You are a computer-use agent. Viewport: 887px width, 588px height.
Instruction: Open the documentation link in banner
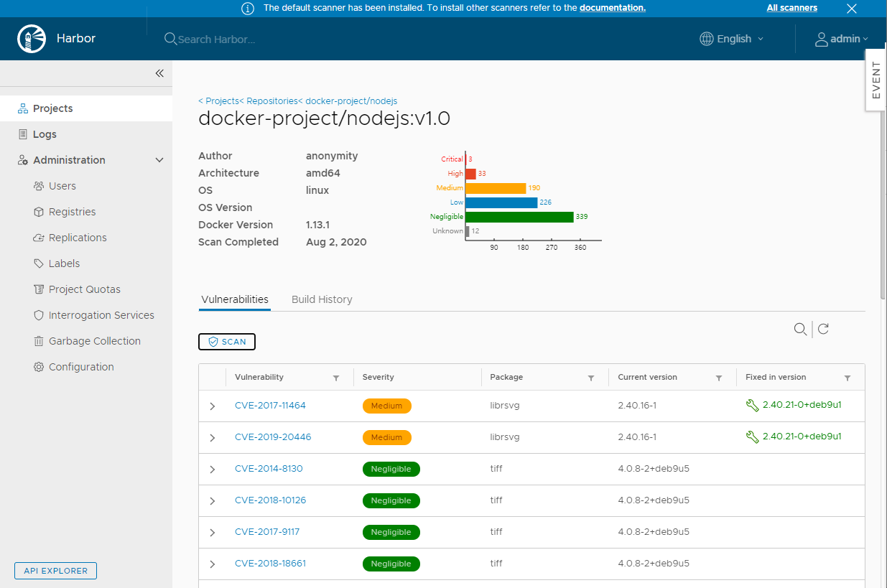[613, 8]
